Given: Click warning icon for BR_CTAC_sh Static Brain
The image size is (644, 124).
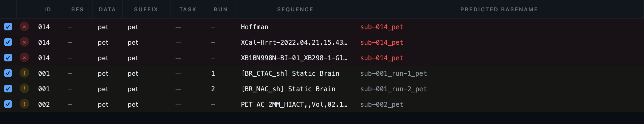Looking at the screenshot, I should (x=24, y=73).
